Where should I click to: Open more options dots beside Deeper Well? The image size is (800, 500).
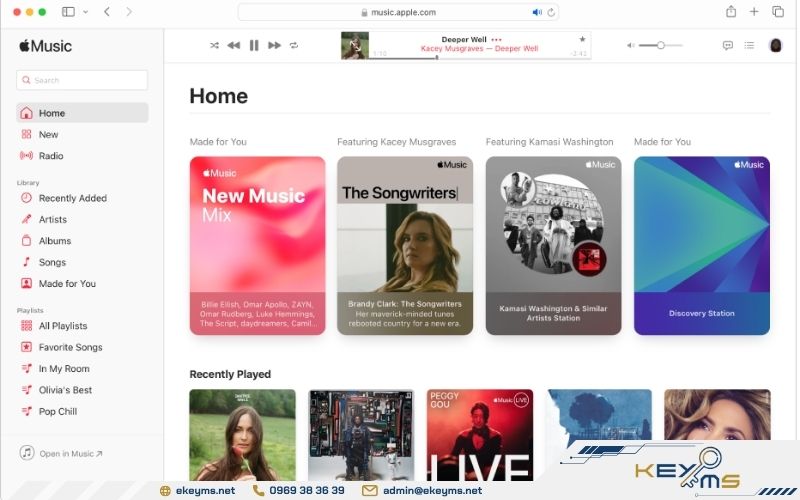click(496, 39)
